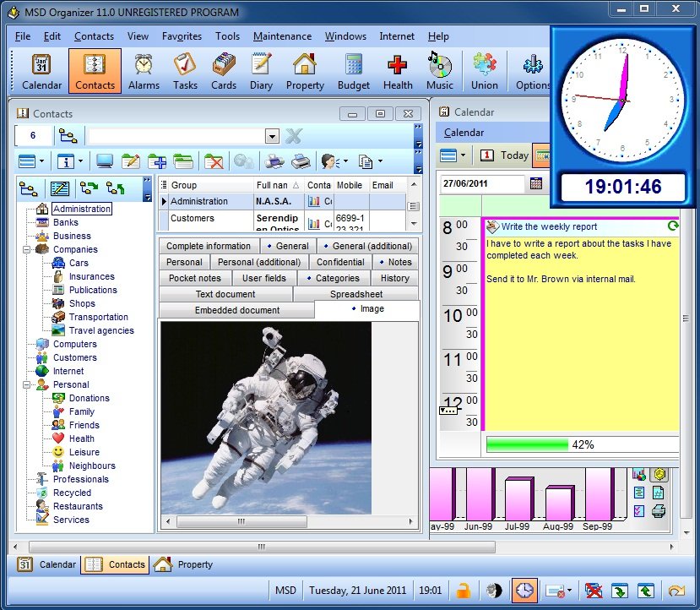This screenshot has width=700, height=610.
Task: Open the Internet menu
Action: [x=397, y=36]
